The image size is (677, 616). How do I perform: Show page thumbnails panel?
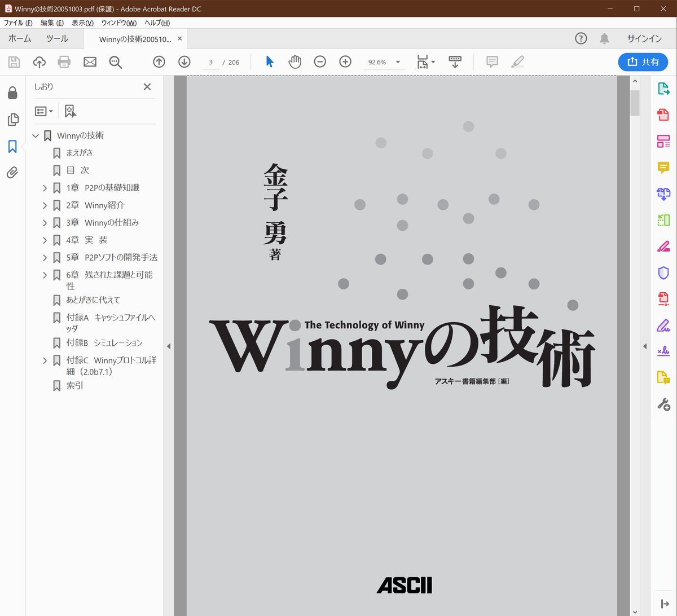pos(12,120)
